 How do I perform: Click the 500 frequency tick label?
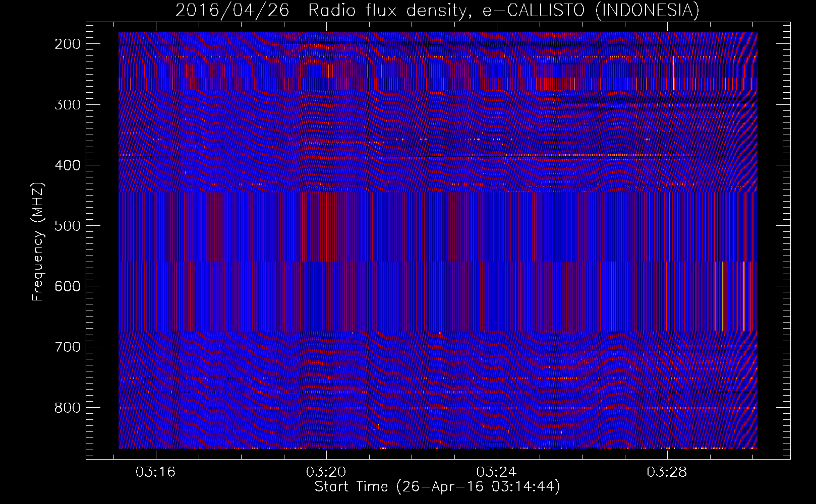(68, 226)
